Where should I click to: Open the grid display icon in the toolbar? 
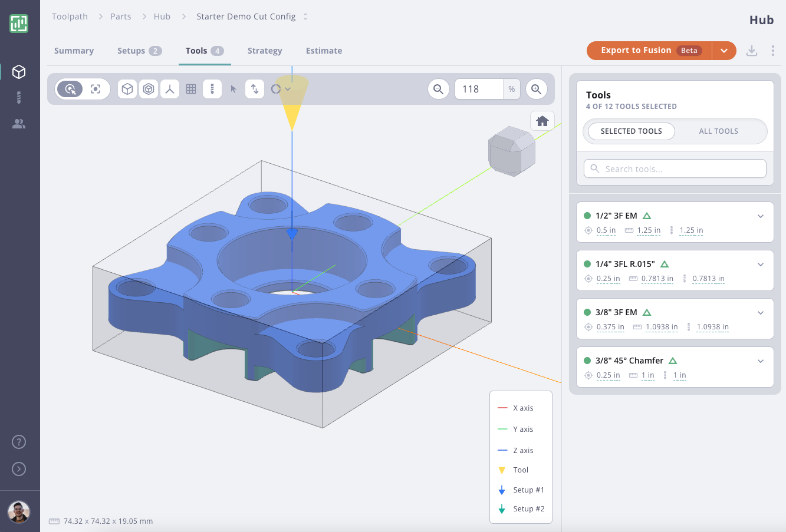(191, 88)
